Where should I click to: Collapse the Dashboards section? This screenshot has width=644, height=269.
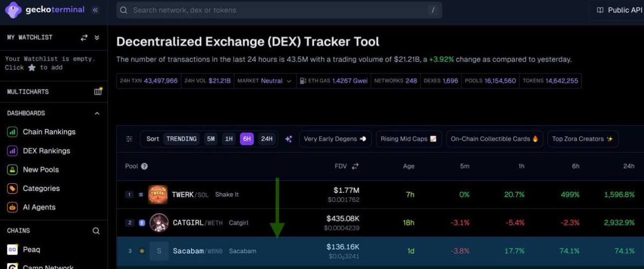point(97,114)
